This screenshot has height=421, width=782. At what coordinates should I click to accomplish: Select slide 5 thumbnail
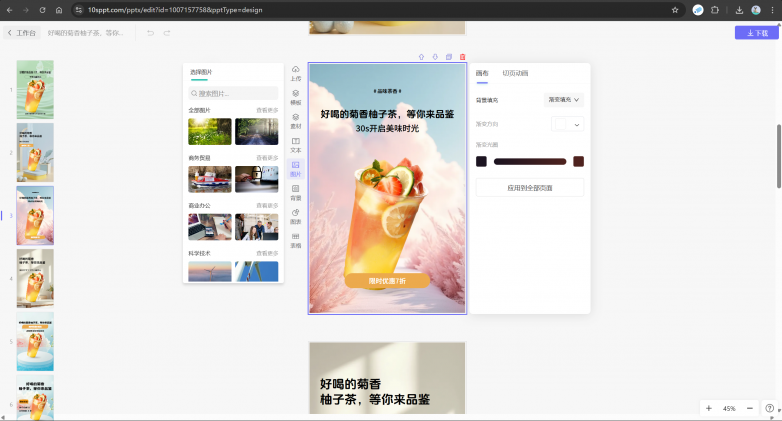(x=35, y=342)
